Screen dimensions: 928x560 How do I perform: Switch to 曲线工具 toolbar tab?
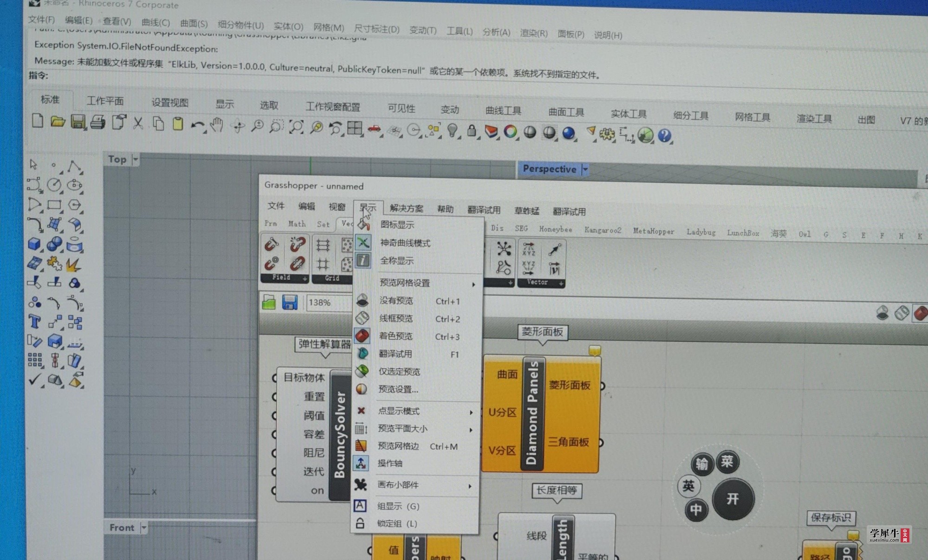(x=503, y=111)
